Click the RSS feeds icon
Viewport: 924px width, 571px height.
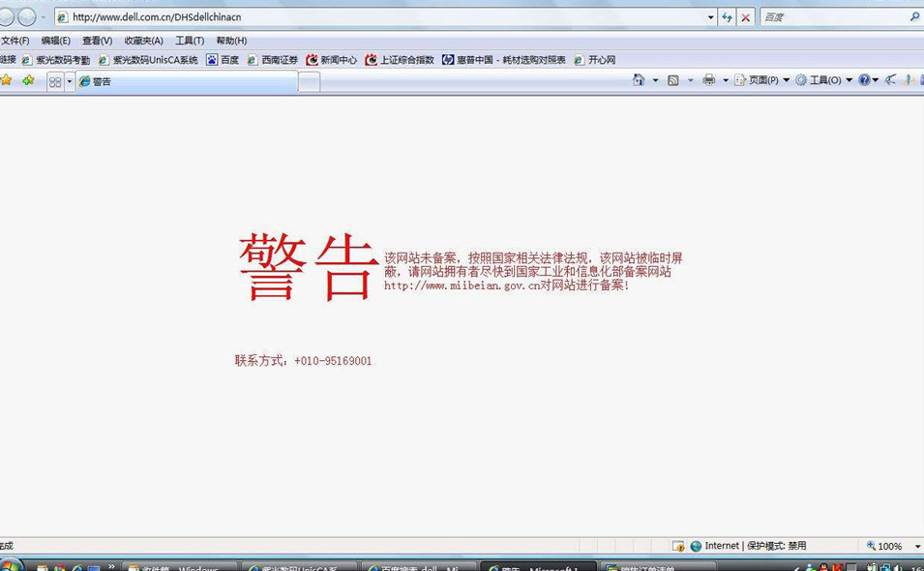[673, 80]
